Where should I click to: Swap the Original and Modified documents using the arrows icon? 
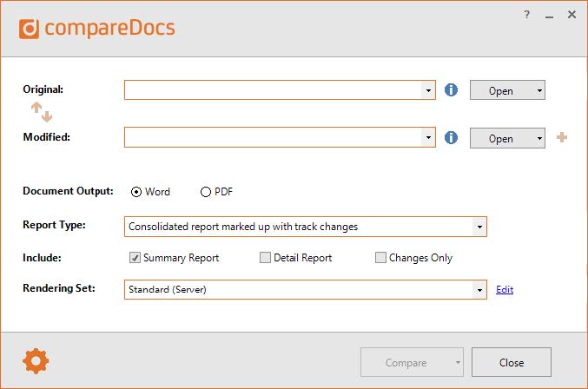click(42, 112)
